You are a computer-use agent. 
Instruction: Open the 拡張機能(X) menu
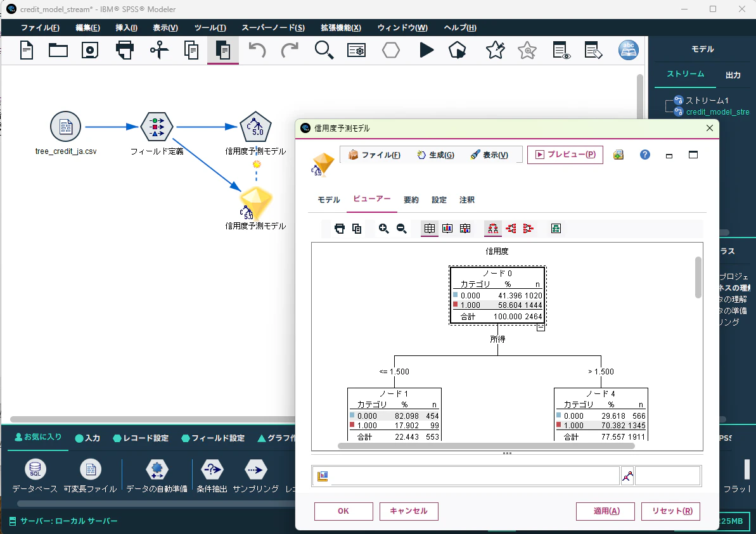point(341,27)
